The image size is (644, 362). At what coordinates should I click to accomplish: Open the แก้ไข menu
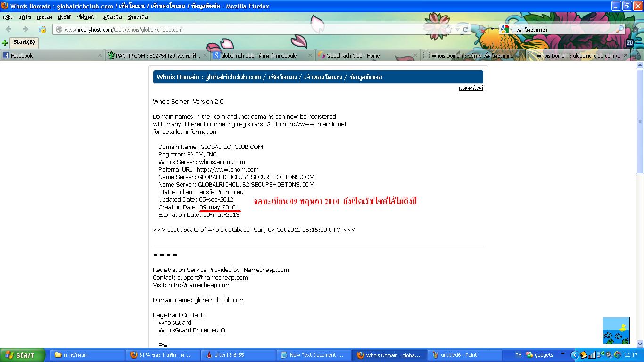pos(25,17)
